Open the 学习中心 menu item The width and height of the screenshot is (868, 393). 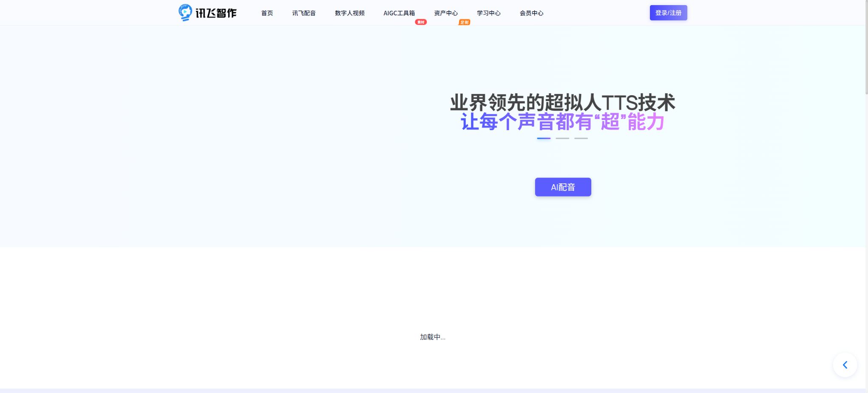[x=489, y=13]
